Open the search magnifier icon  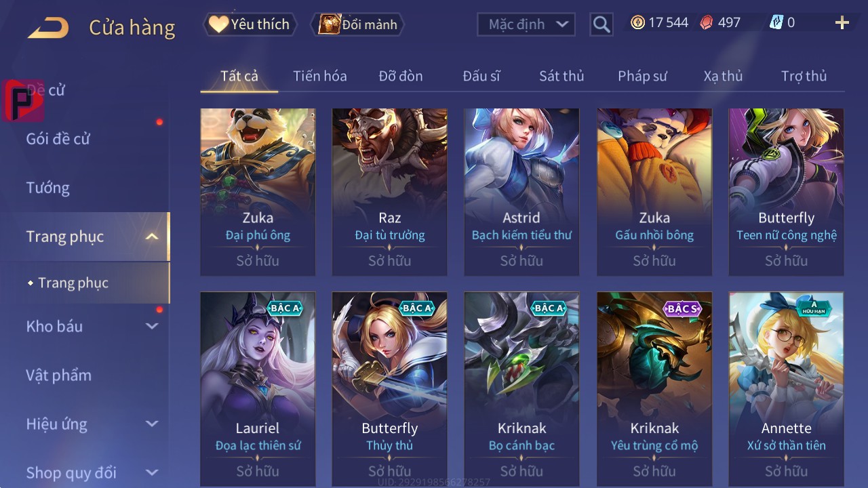coord(601,24)
